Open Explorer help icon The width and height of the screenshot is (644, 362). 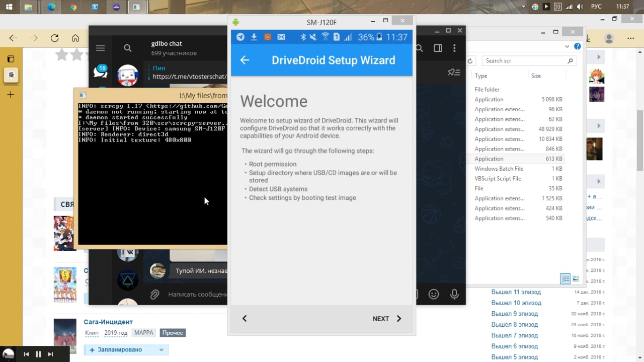578,46
